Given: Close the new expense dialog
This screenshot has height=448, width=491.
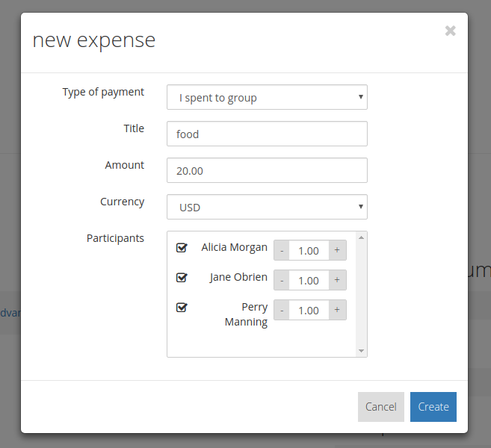Looking at the screenshot, I should click(x=450, y=31).
